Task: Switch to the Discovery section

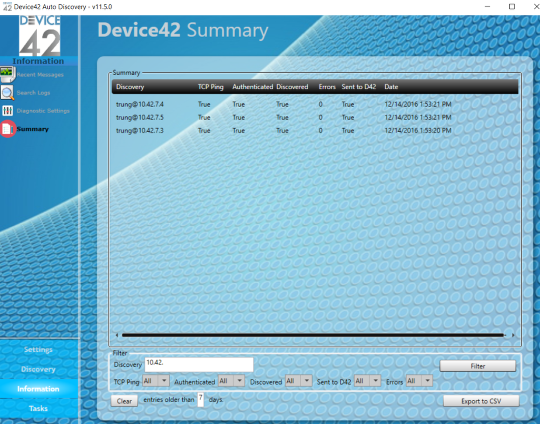Action: pyautogui.click(x=38, y=369)
